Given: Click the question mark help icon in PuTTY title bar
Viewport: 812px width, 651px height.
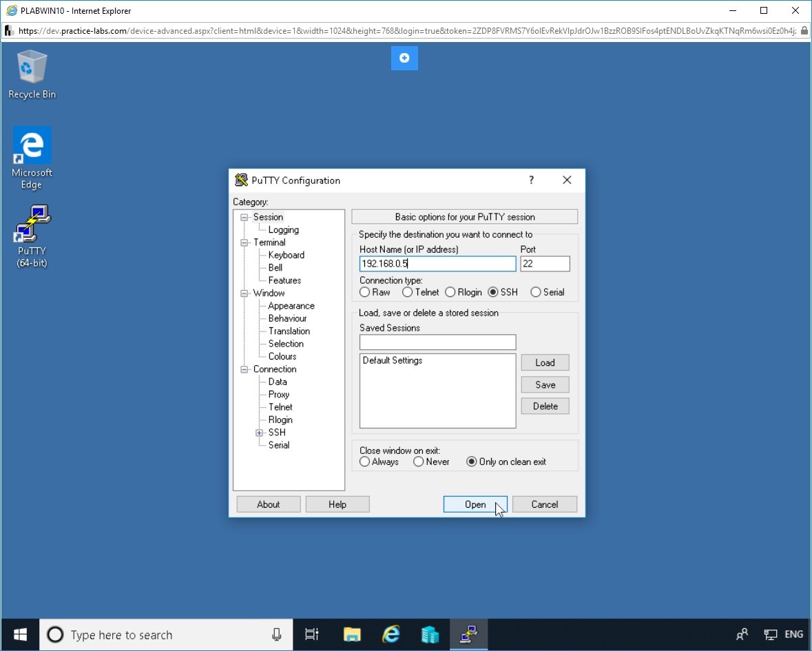Looking at the screenshot, I should click(x=531, y=180).
